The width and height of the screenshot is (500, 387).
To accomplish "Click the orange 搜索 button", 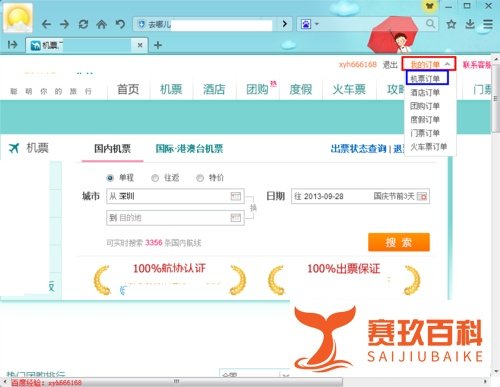I will [399, 242].
